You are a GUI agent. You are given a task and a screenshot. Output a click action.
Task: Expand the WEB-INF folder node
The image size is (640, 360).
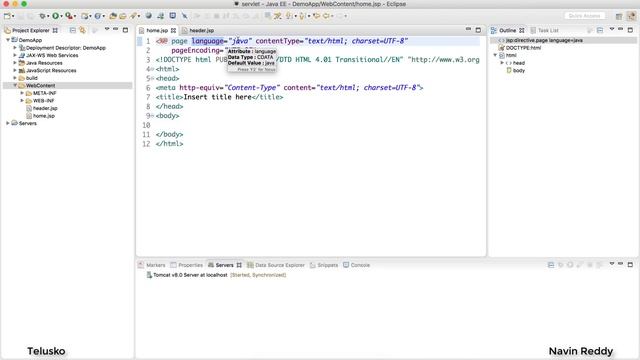(22, 100)
